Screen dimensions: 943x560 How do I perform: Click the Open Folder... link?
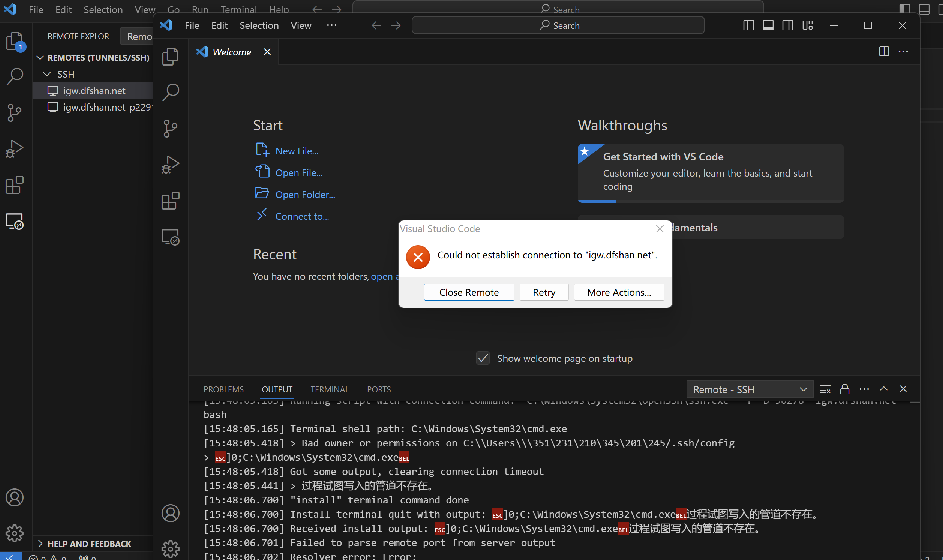click(x=305, y=194)
